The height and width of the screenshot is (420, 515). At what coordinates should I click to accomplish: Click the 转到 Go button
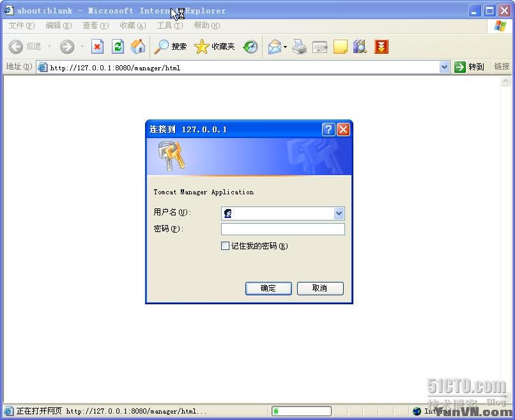pos(470,67)
